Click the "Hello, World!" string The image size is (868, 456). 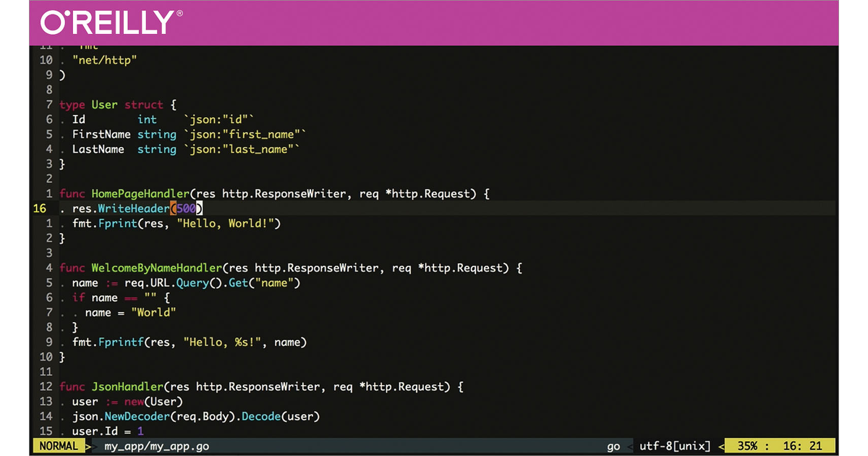click(225, 224)
